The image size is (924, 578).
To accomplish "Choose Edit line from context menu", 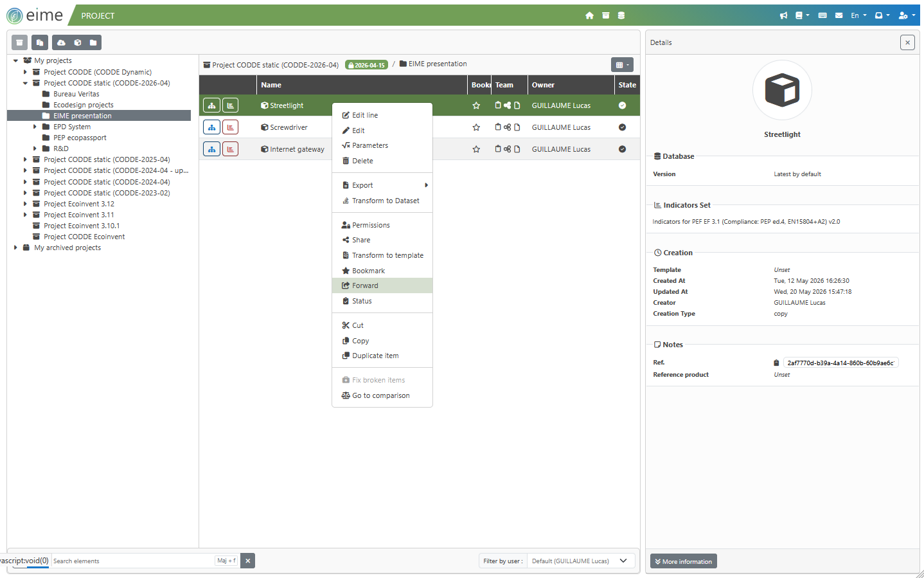I will coord(382,115).
